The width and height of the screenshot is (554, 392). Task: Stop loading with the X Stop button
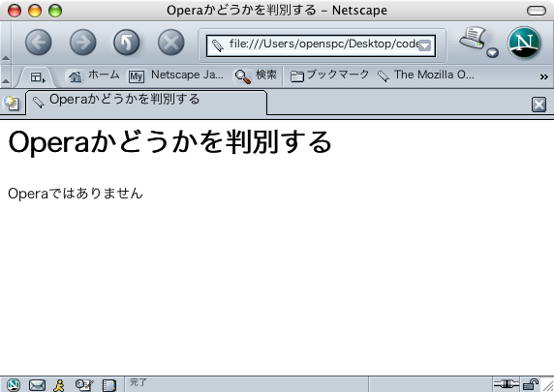point(171,43)
